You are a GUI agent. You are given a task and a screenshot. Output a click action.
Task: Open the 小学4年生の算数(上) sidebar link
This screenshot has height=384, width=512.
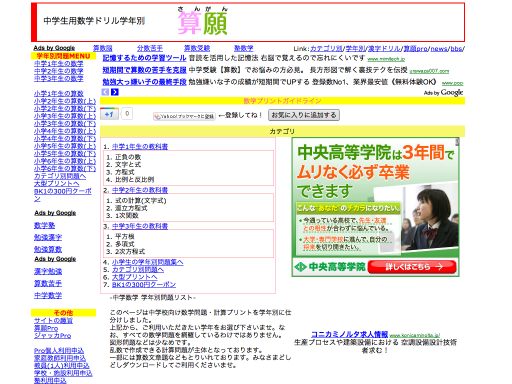click(65, 131)
